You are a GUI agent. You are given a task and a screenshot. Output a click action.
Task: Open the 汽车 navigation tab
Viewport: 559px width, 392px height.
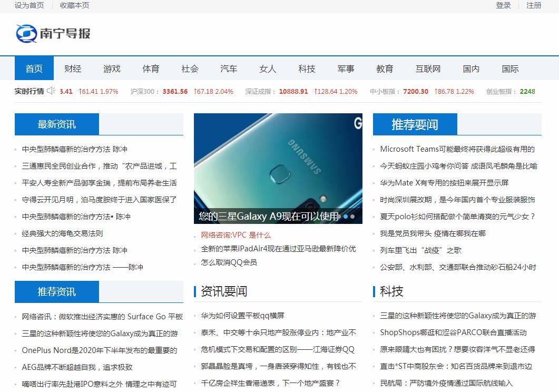(229, 68)
